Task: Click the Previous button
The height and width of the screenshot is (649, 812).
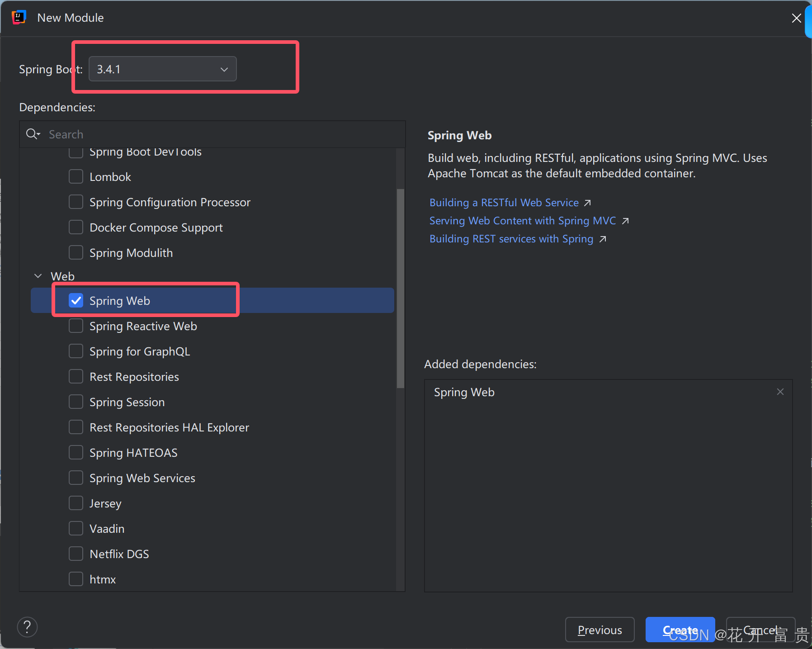Action: point(600,630)
